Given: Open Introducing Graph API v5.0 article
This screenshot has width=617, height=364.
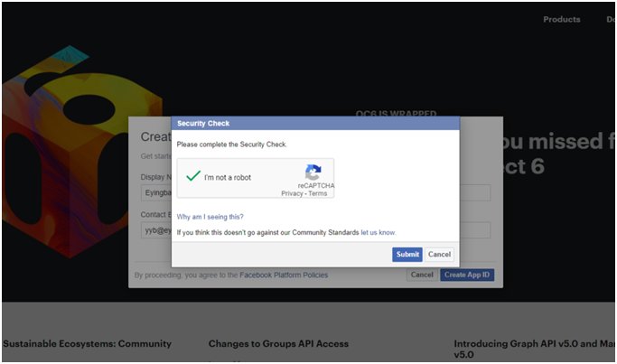Looking at the screenshot, I should [x=535, y=349].
